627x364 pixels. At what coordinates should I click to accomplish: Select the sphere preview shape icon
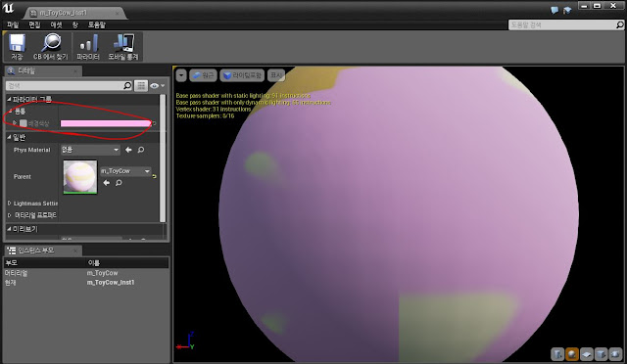click(572, 354)
